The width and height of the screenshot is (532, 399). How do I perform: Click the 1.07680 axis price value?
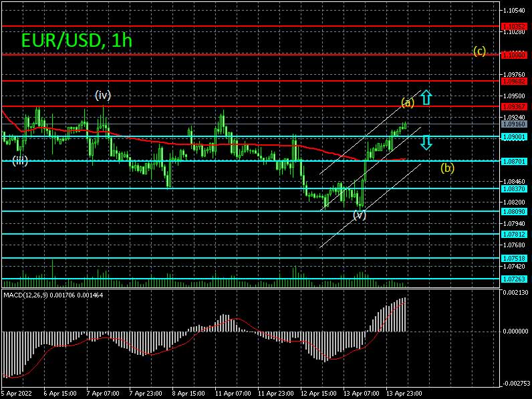[515, 245]
